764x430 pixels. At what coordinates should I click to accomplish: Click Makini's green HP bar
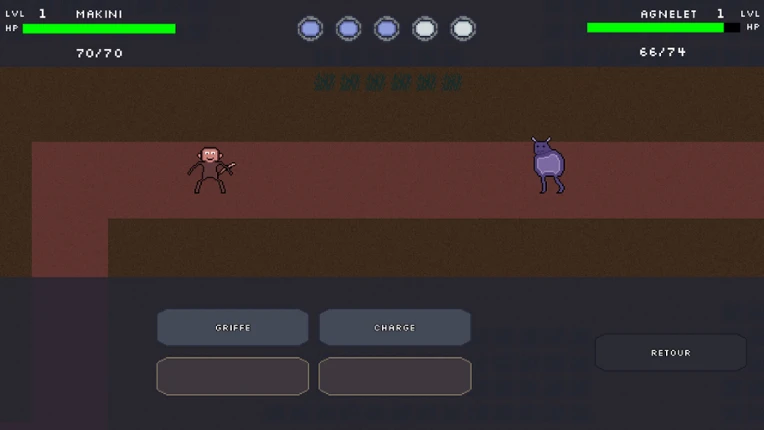(99, 29)
